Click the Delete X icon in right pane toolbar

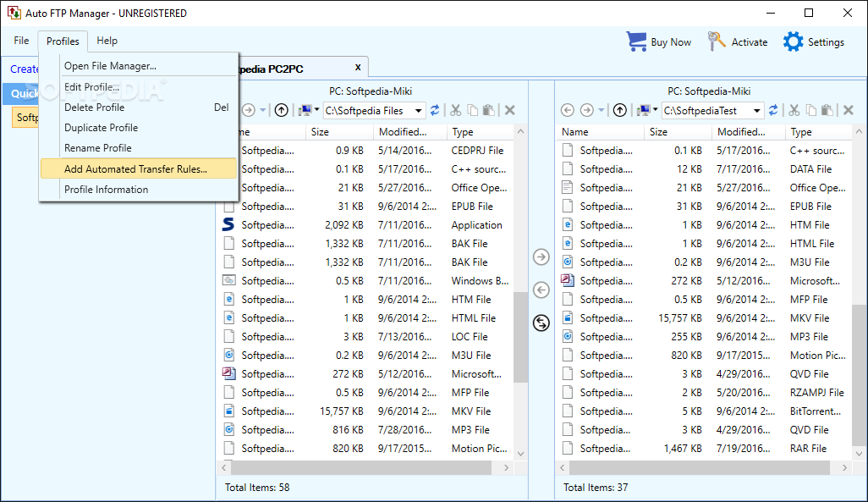pos(848,110)
